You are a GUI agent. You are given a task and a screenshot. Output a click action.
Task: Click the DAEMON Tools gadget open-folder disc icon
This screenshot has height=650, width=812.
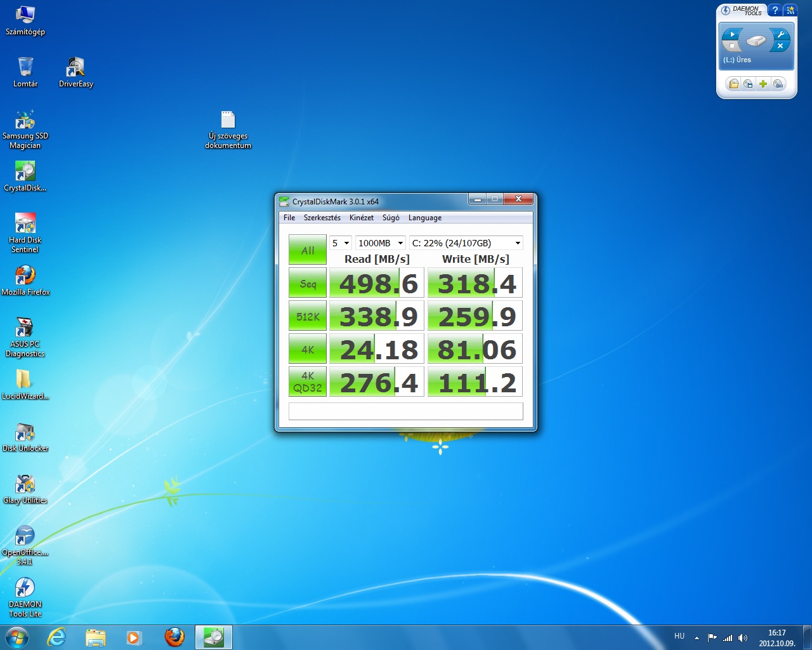coord(734,84)
